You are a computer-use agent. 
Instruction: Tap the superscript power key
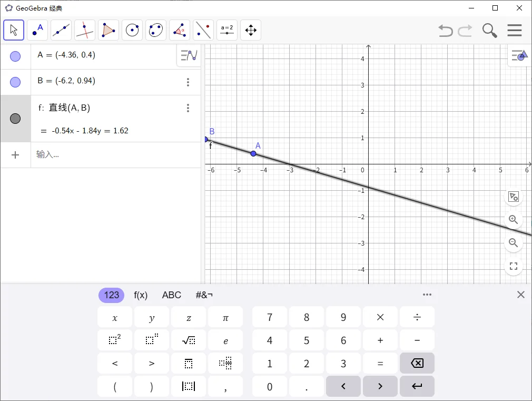click(152, 340)
